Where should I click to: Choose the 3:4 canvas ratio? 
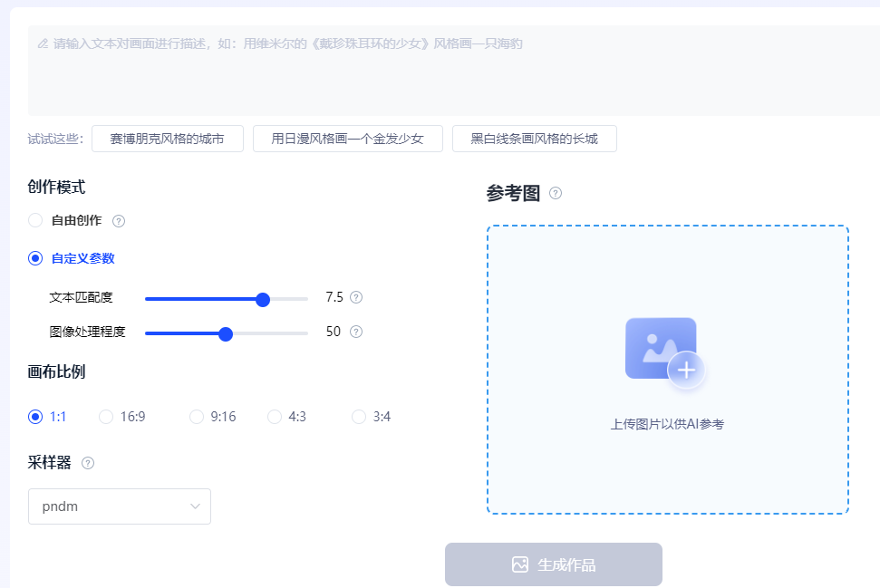click(x=359, y=417)
